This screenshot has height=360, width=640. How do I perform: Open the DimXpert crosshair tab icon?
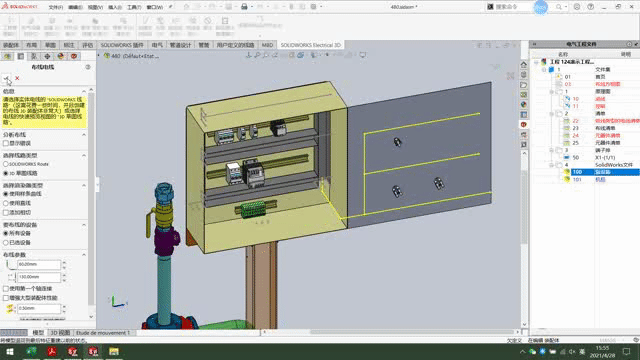coord(47,56)
